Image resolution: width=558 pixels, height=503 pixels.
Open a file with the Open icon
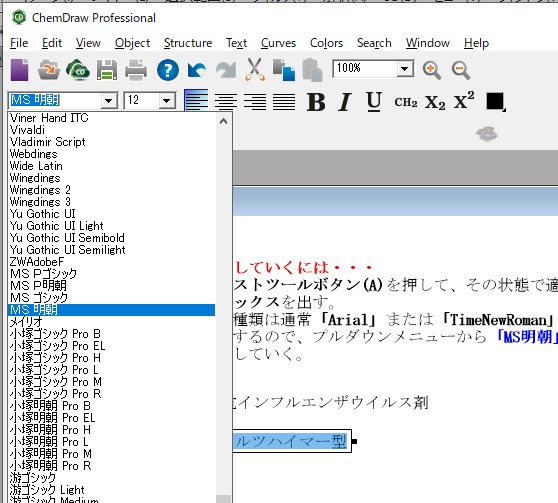point(49,70)
